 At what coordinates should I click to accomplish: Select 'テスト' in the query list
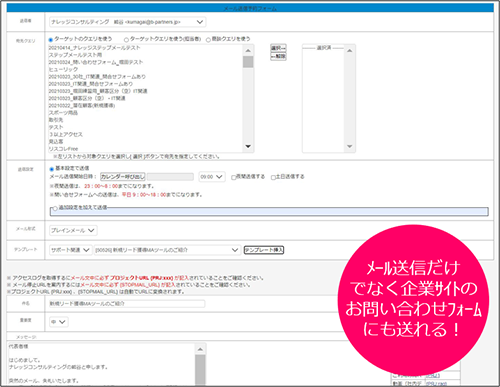[56, 127]
